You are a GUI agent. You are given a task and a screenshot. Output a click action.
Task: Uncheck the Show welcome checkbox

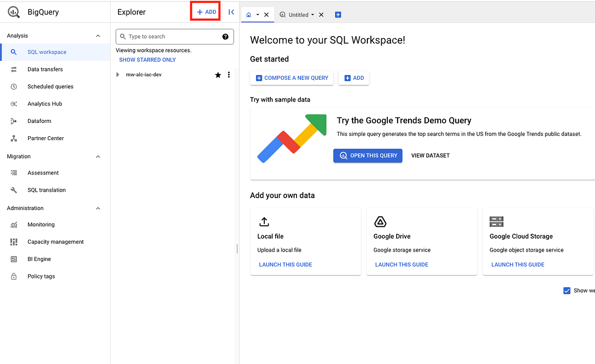point(567,290)
